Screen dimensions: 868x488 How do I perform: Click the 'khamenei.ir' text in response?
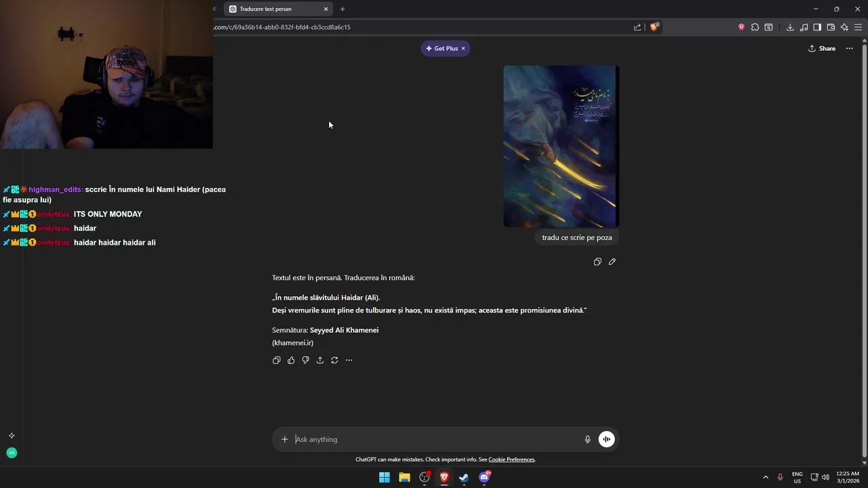[x=292, y=343]
